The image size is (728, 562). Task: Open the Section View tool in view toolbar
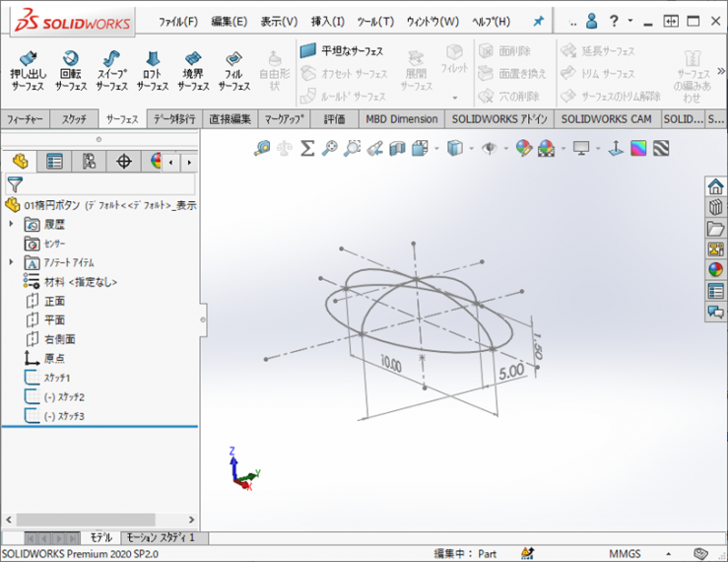[x=397, y=148]
